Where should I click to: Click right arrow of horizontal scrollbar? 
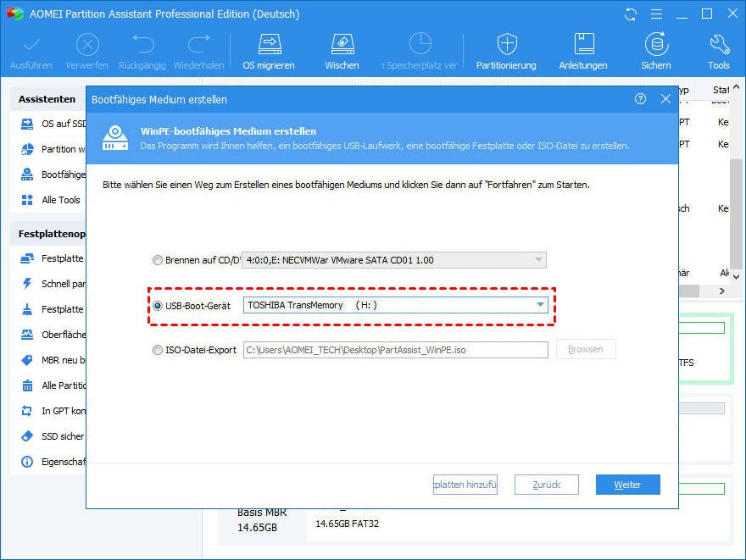tap(722, 291)
